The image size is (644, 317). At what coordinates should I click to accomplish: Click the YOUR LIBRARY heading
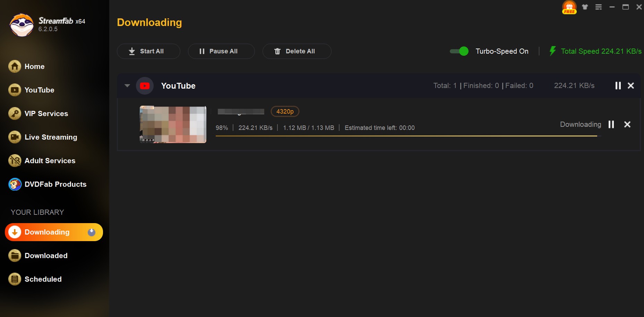click(x=37, y=212)
